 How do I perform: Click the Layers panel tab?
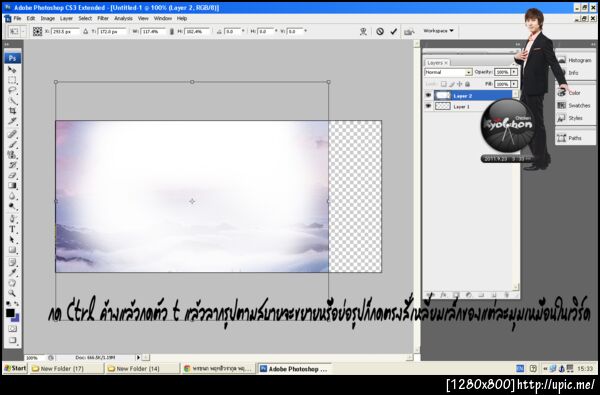click(437, 62)
